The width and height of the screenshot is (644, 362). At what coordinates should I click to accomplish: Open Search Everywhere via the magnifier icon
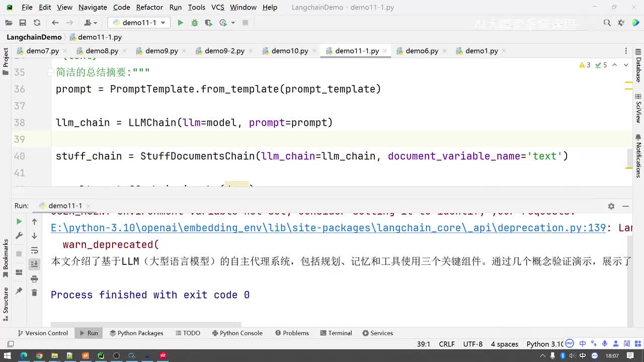607,23
